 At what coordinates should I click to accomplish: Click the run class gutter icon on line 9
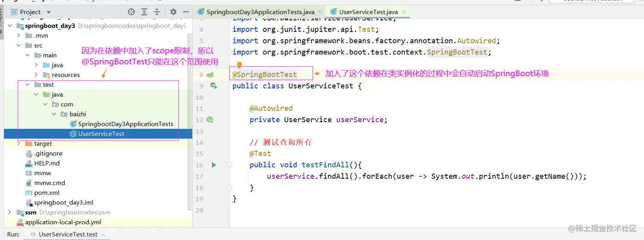click(x=214, y=86)
